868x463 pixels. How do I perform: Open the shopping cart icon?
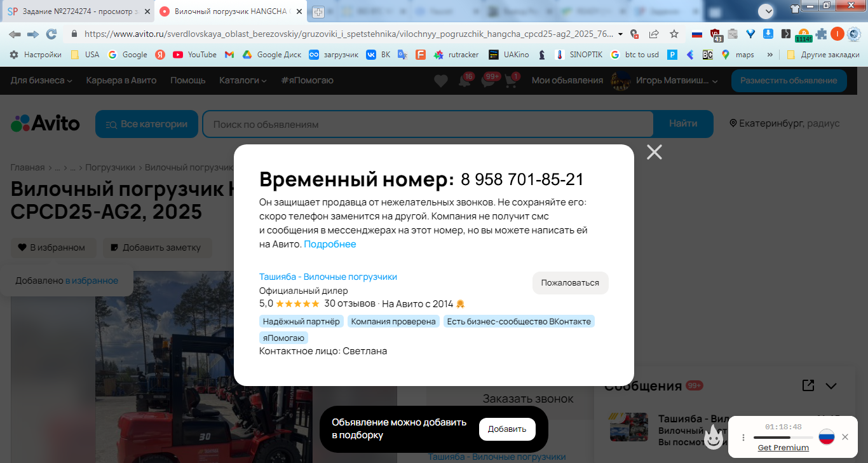[x=511, y=81]
